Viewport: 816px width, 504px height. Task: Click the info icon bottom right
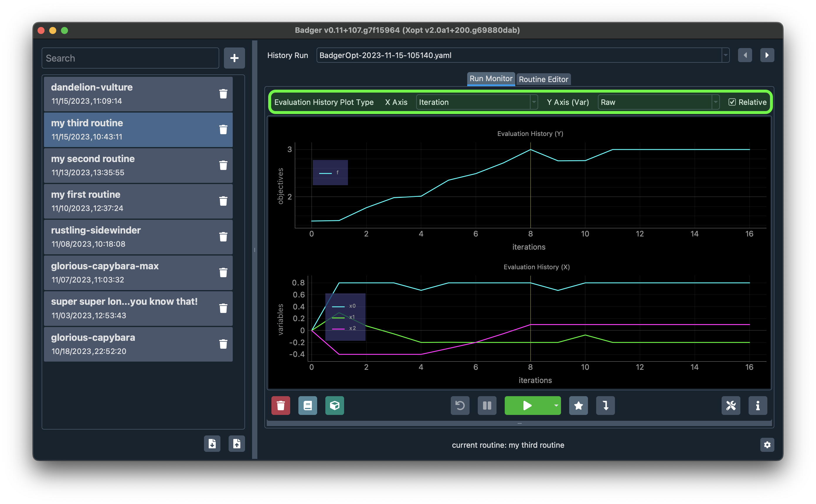(758, 406)
